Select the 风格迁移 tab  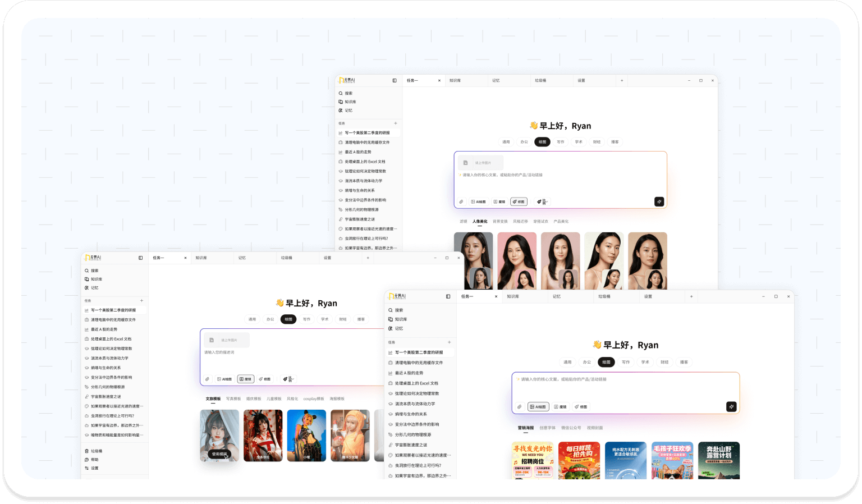coord(520,222)
